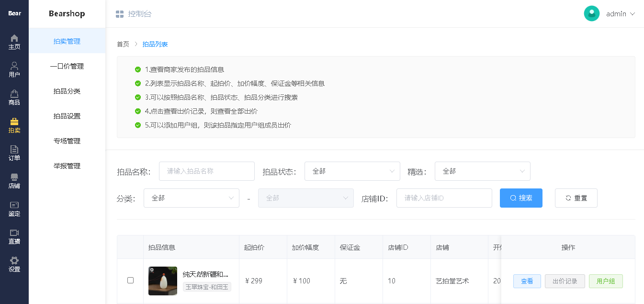644x304 pixels.
Task: Click the blue 搜索 search button
Action: pos(521,198)
